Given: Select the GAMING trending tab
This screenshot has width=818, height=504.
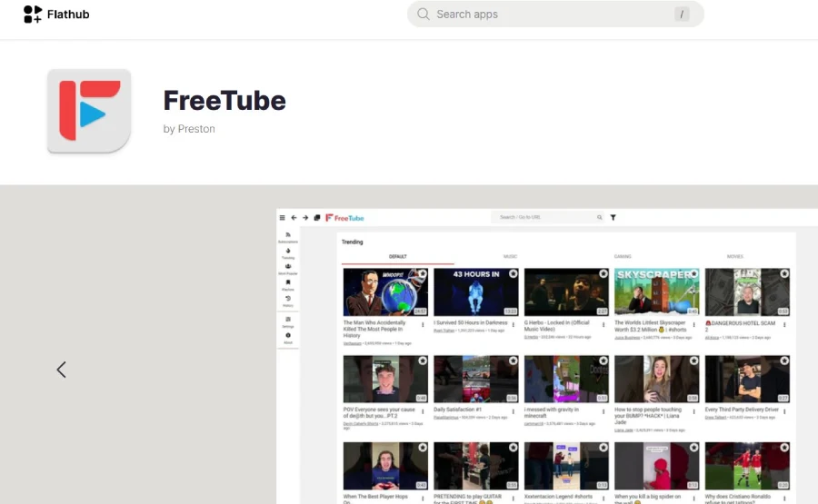Looking at the screenshot, I should coord(623,256).
